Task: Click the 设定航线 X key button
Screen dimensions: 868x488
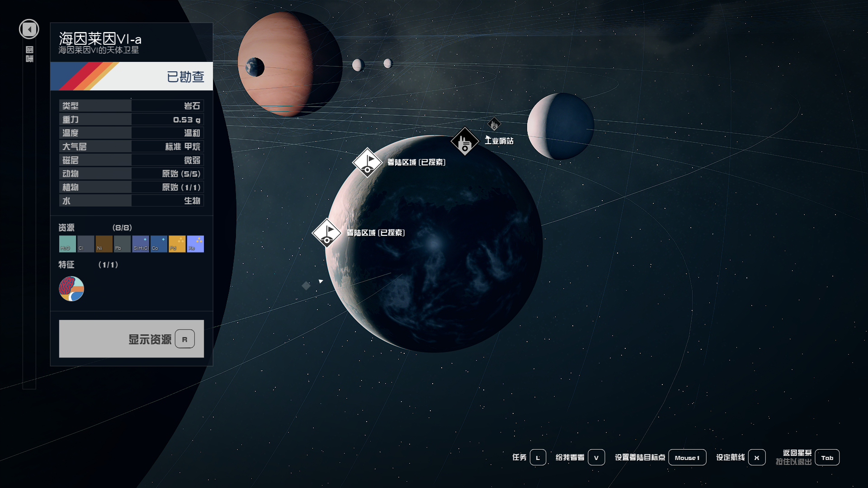Action: pos(757,457)
